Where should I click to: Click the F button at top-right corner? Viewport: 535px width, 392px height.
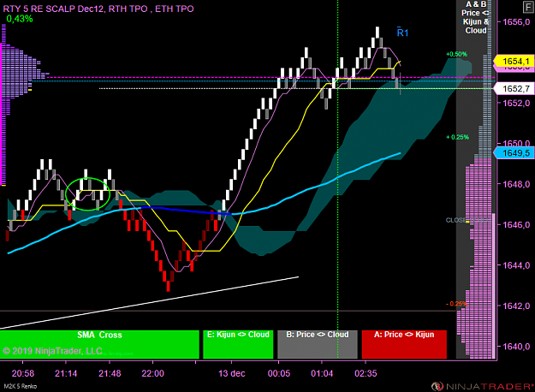(x=529, y=7)
